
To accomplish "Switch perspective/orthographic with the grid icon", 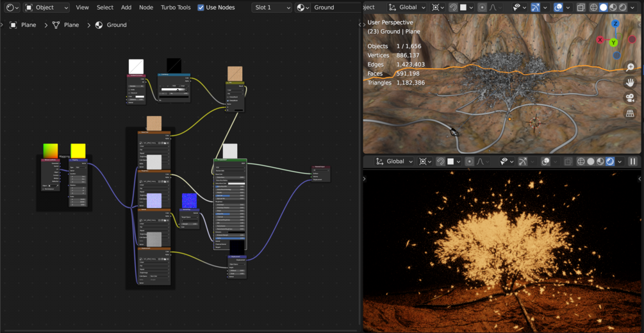I will (x=630, y=113).
